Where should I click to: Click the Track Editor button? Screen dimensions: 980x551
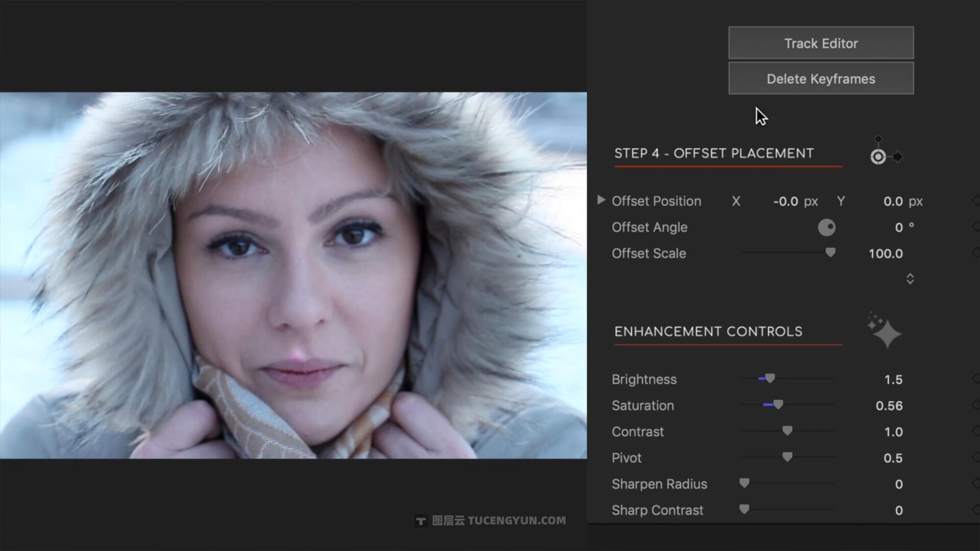coord(820,43)
